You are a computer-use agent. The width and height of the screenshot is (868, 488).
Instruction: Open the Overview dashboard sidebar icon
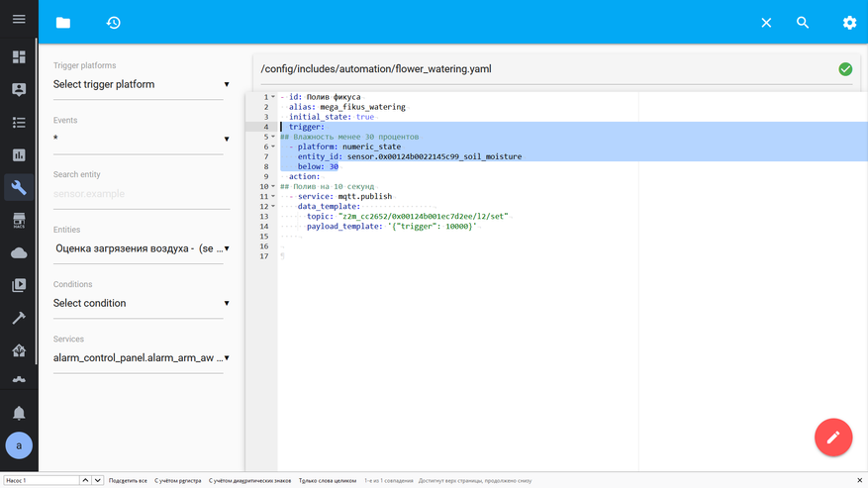point(19,57)
